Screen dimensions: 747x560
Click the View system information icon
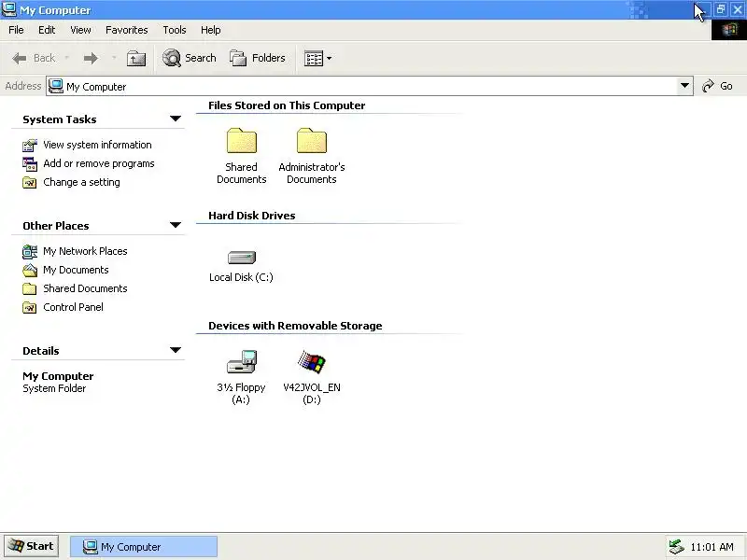click(30, 145)
